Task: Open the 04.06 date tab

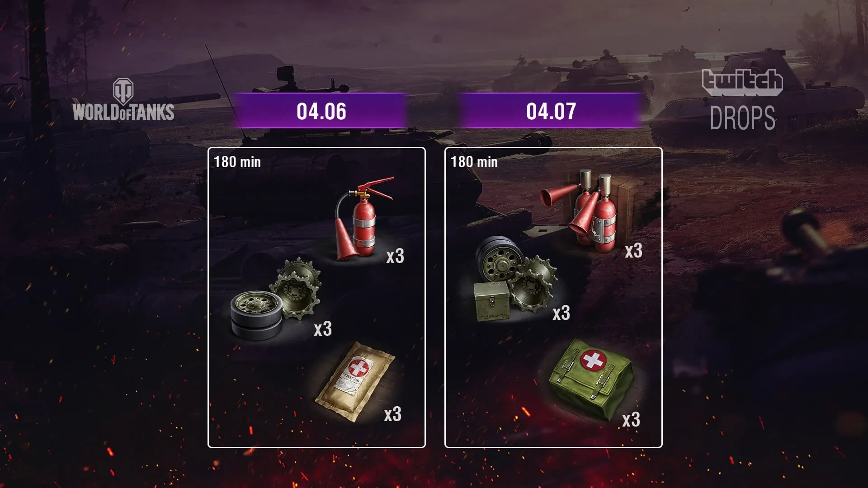Action: tap(321, 111)
